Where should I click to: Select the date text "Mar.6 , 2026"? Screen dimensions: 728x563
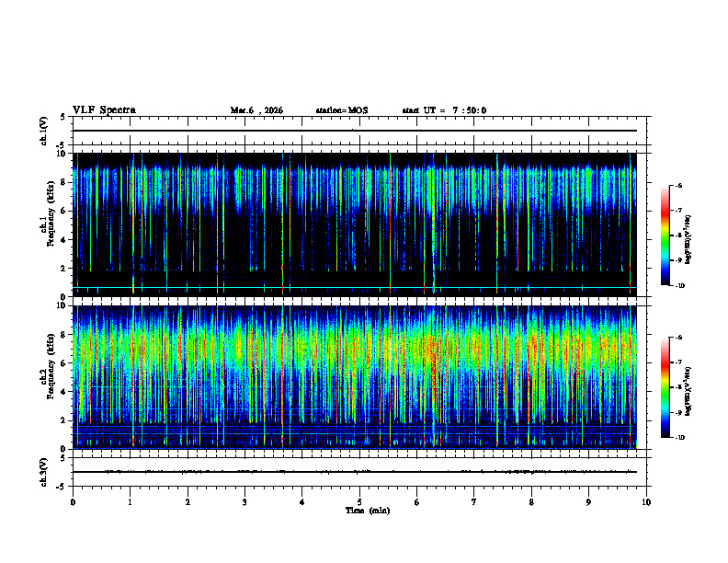click(256, 110)
